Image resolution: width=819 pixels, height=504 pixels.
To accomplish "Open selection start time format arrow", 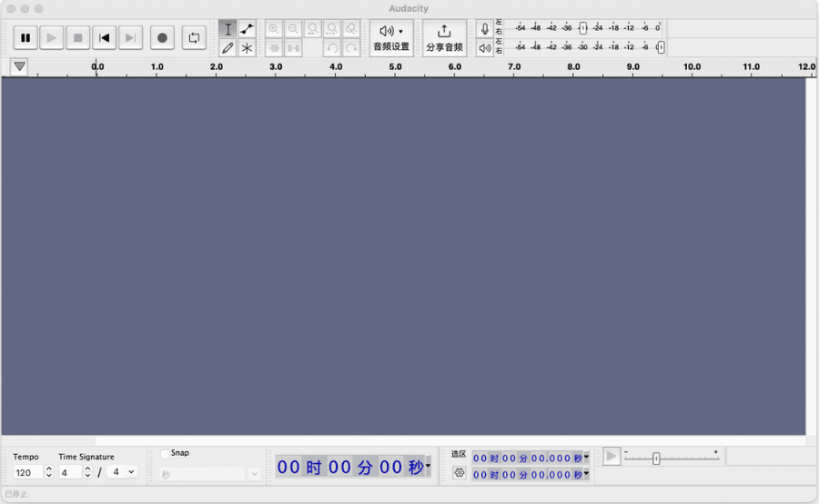I will click(586, 458).
